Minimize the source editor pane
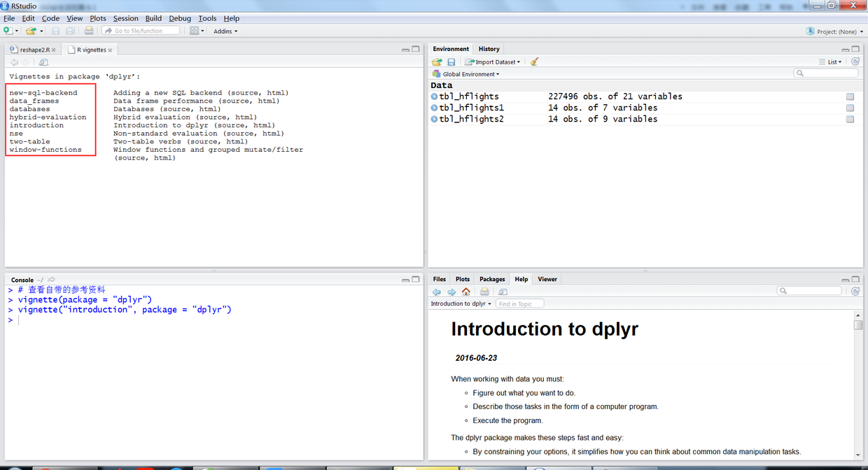 [x=406, y=50]
